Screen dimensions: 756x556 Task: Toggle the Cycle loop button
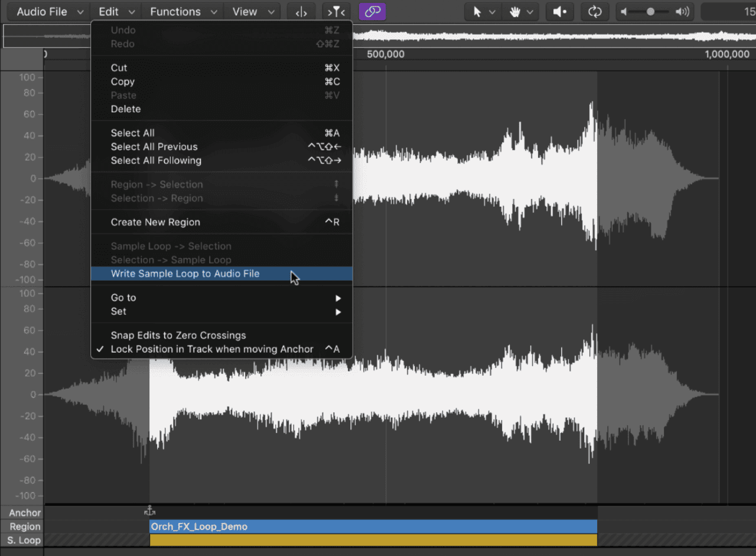[595, 12]
